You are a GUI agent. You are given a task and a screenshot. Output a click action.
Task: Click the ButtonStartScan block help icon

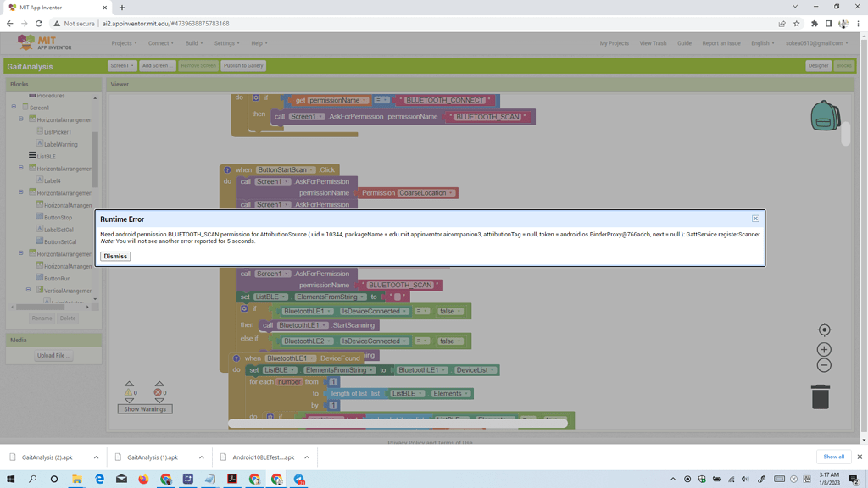coord(227,170)
